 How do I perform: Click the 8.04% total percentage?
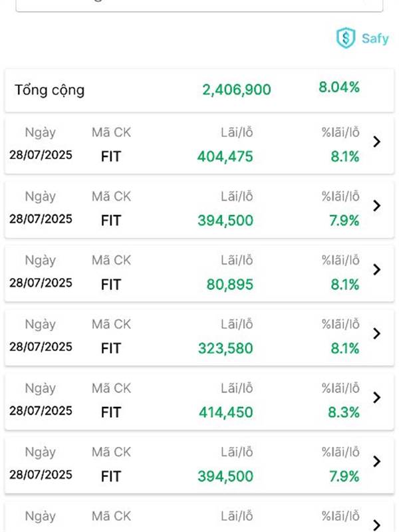coord(339,87)
